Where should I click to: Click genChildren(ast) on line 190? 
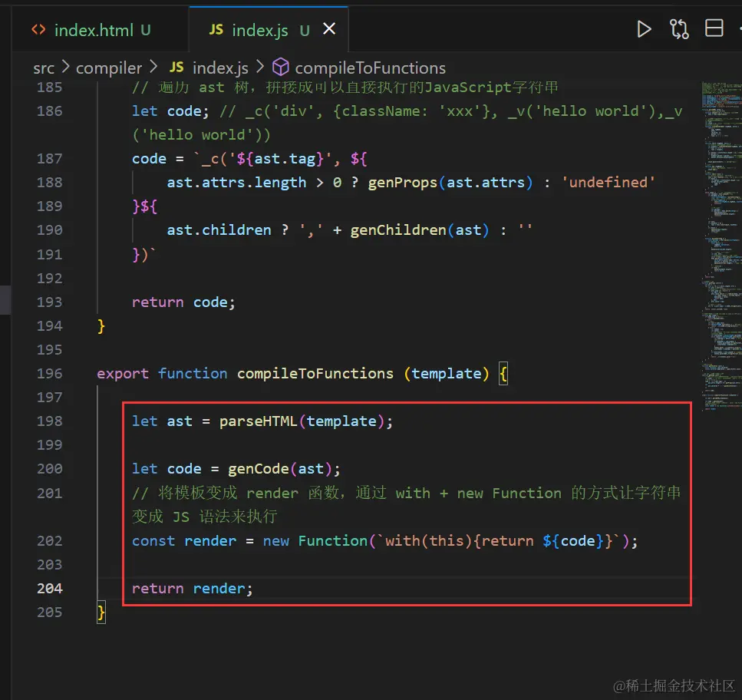click(x=419, y=230)
